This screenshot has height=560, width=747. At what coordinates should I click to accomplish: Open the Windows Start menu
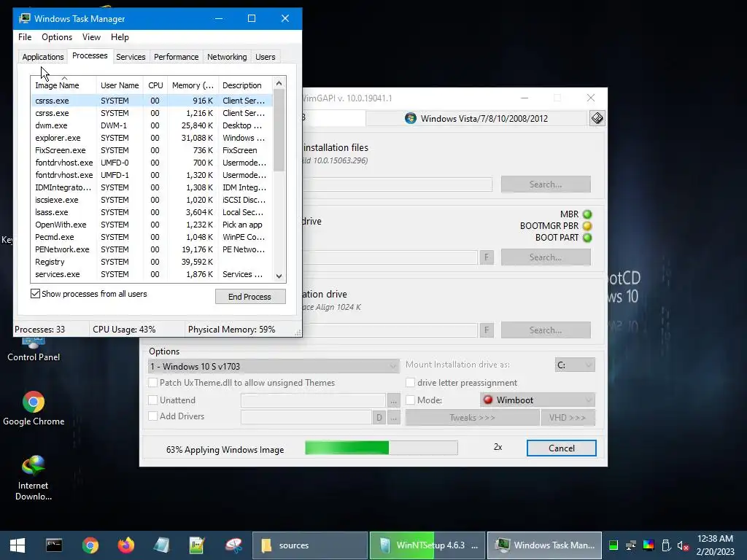[x=18, y=545]
